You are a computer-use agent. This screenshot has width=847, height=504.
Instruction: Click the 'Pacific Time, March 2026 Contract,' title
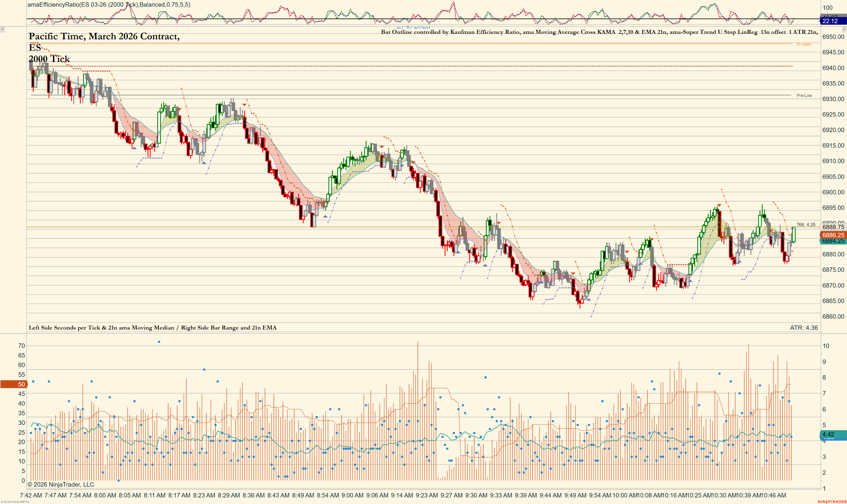tap(104, 36)
